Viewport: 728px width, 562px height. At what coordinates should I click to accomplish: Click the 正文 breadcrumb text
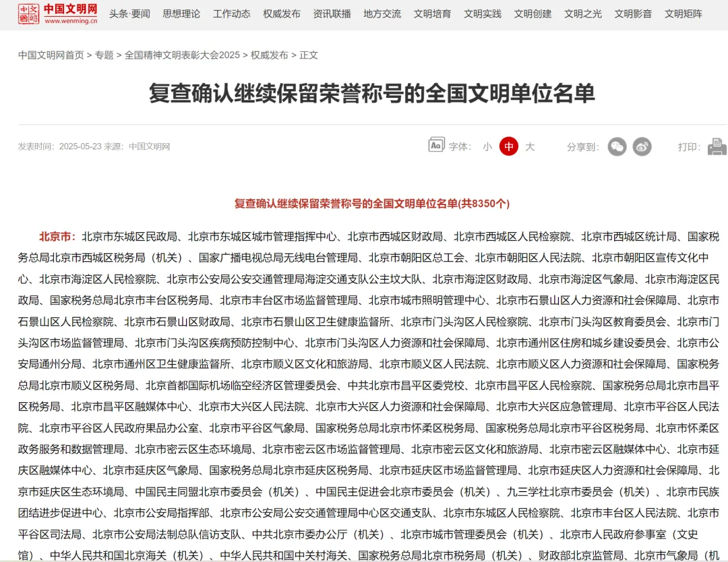pyautogui.click(x=309, y=55)
